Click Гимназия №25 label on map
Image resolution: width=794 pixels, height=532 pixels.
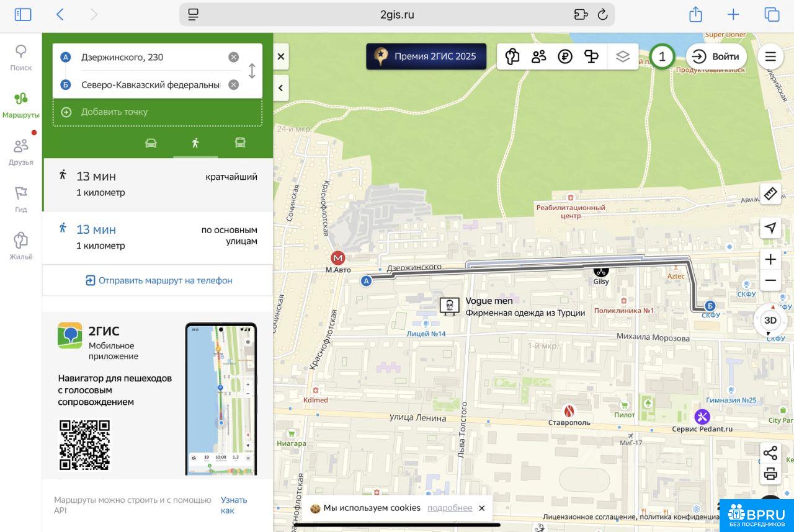pyautogui.click(x=731, y=400)
